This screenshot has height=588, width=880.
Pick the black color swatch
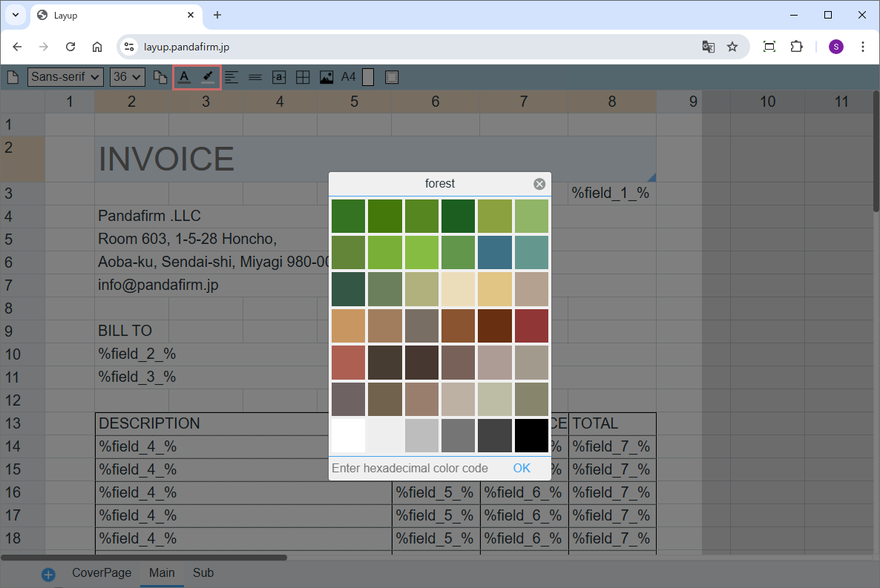531,436
